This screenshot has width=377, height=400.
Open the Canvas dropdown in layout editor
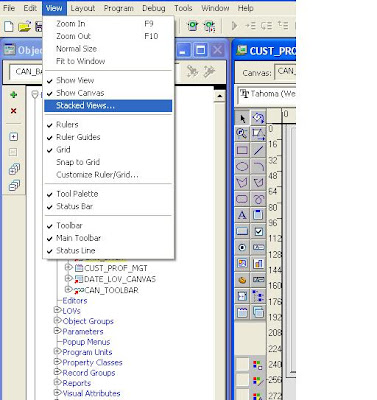[x=285, y=72]
